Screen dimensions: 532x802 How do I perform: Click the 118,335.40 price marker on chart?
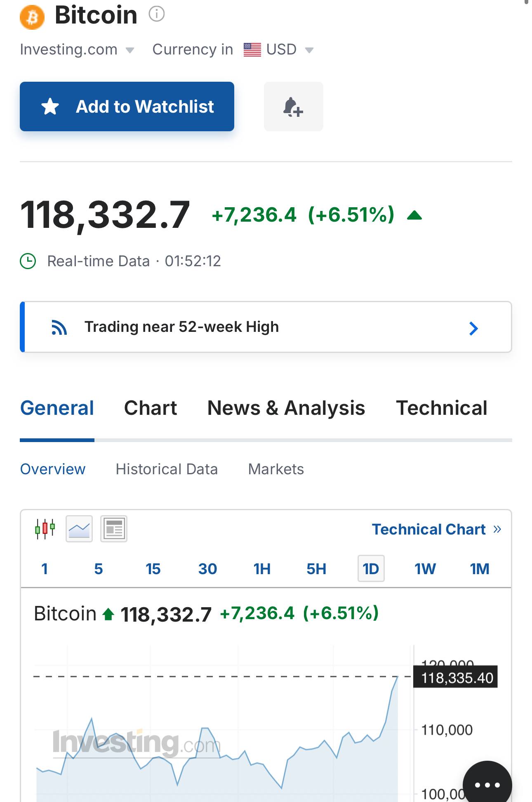pyautogui.click(x=456, y=678)
